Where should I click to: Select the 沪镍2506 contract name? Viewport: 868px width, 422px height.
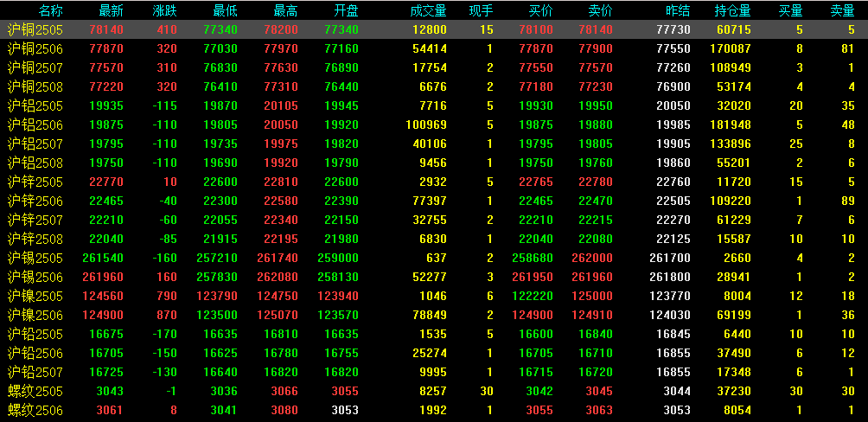click(35, 315)
